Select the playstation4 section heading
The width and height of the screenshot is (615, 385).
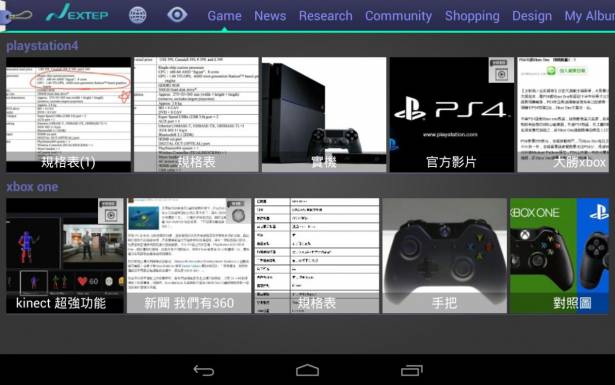pos(42,46)
